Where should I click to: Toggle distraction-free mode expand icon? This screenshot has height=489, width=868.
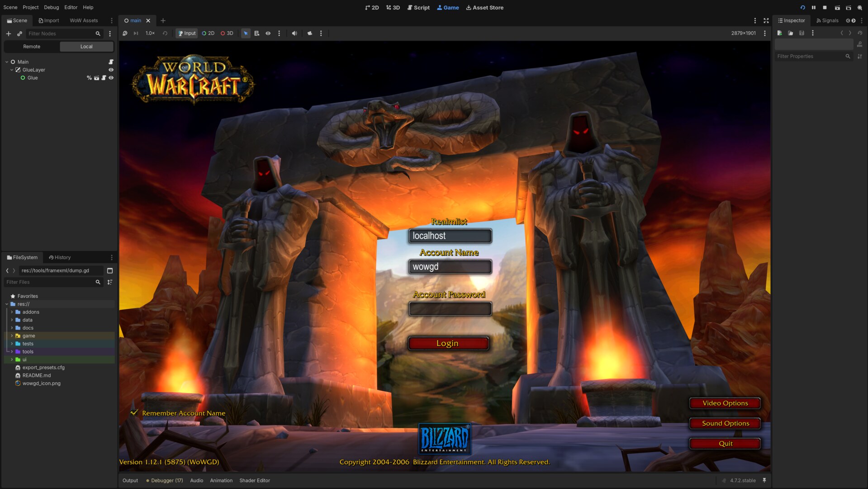point(766,20)
